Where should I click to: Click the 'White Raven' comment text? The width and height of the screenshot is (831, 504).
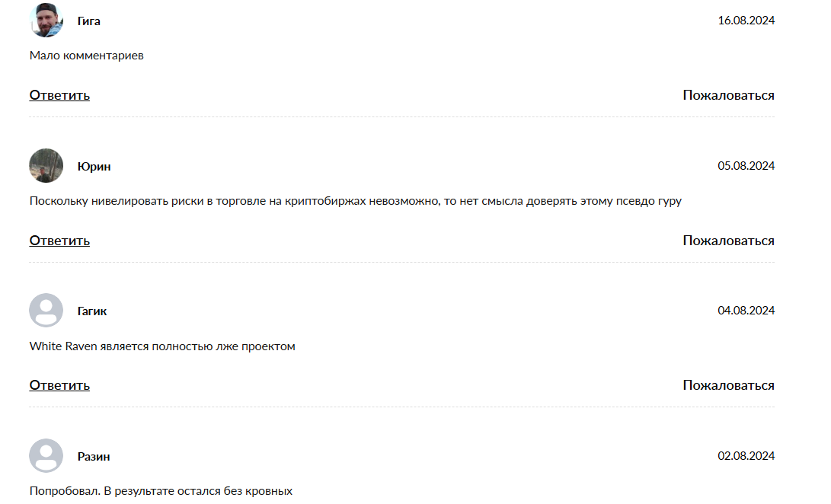pyautogui.click(x=162, y=346)
